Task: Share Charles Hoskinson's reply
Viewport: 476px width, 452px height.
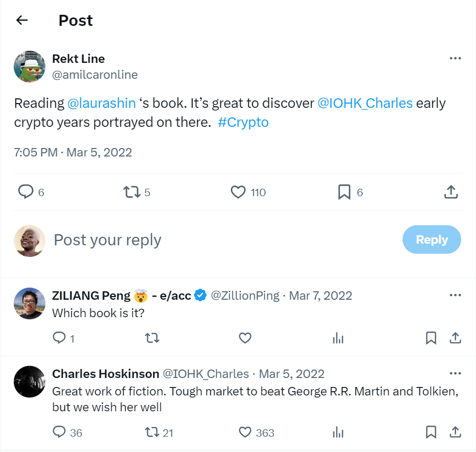Action: coord(455,432)
